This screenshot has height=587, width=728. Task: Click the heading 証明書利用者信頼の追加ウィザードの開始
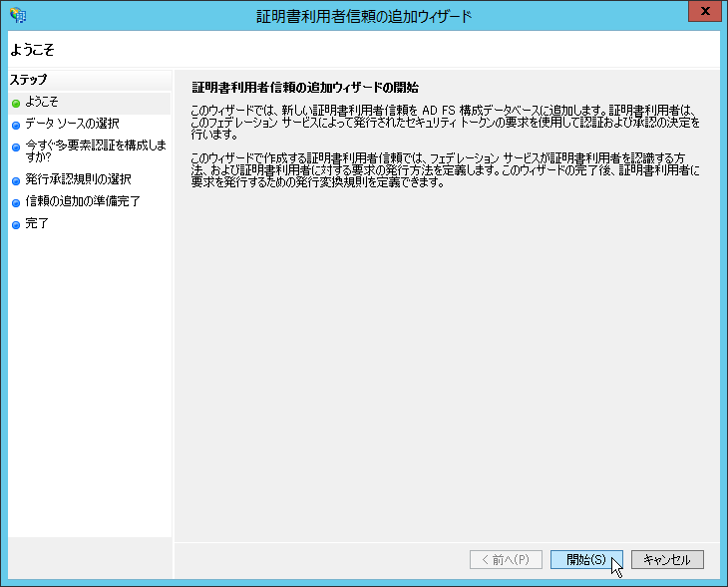(x=305, y=88)
